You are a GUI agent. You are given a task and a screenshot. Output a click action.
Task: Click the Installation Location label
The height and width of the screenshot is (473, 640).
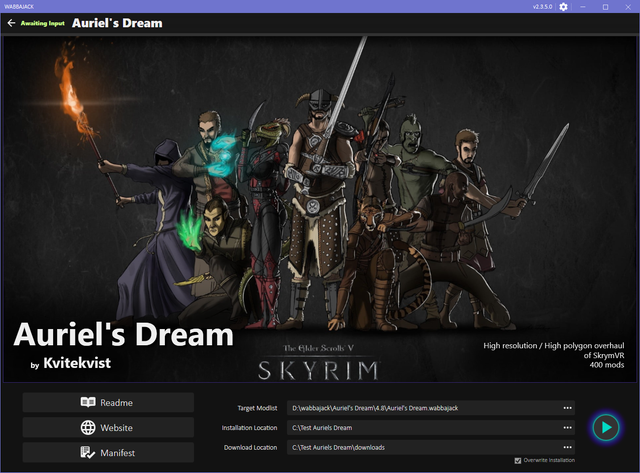249,427
